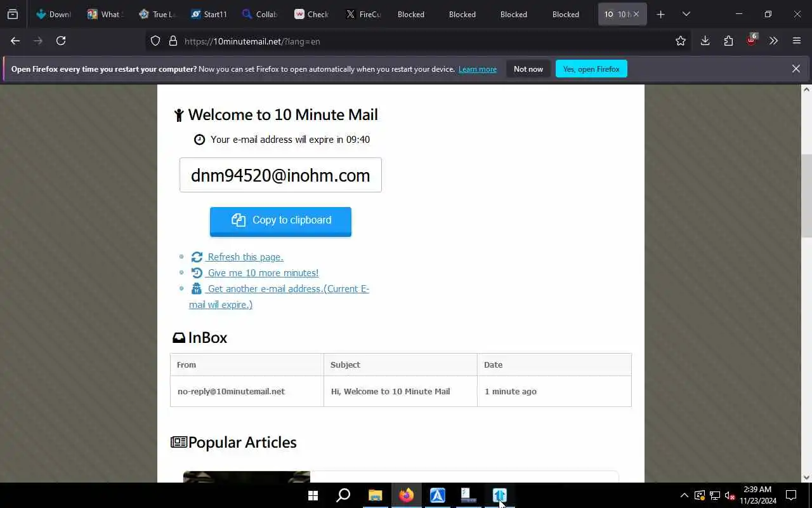Switch to the What tab
The height and width of the screenshot is (508, 812).
click(105, 14)
